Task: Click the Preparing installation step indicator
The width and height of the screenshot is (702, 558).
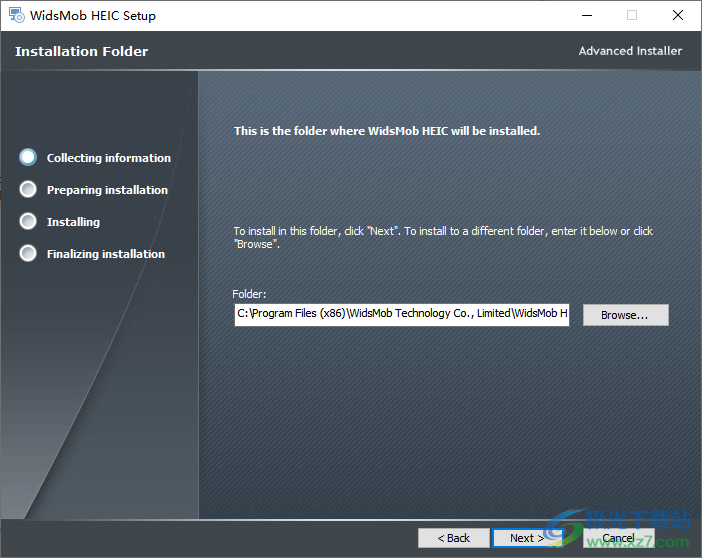Action: [28, 189]
